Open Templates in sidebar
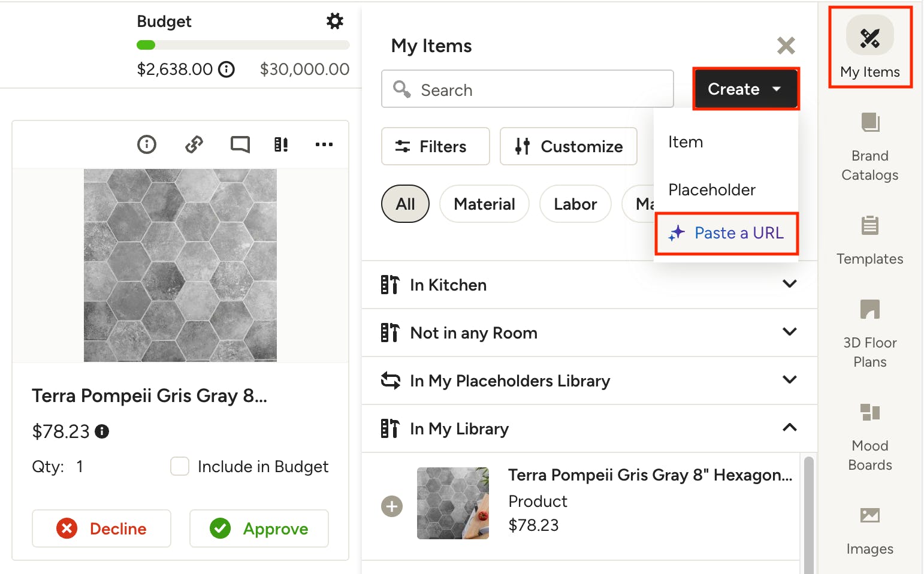Screen dimensions: 924x574 pyautogui.click(x=869, y=241)
